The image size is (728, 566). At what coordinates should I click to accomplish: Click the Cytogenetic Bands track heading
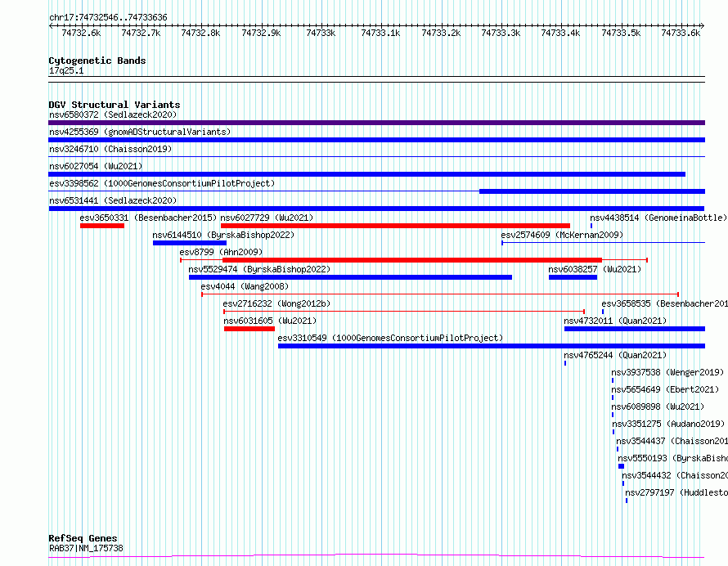97,61
